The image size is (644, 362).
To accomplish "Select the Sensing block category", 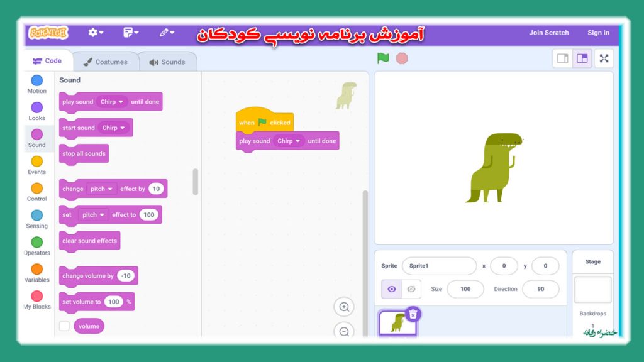I will point(37,219).
